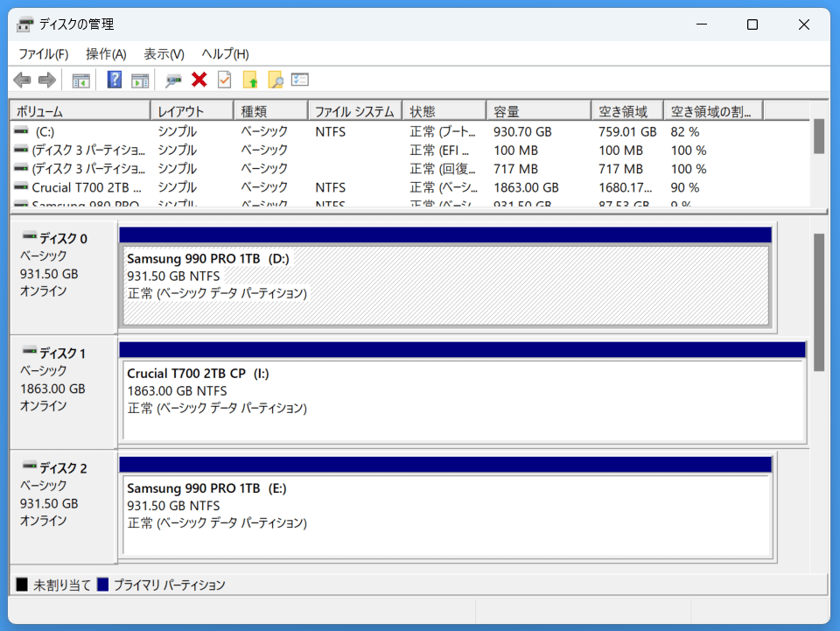Click the blue question mark Help icon
The image size is (840, 631).
pyautogui.click(x=115, y=80)
